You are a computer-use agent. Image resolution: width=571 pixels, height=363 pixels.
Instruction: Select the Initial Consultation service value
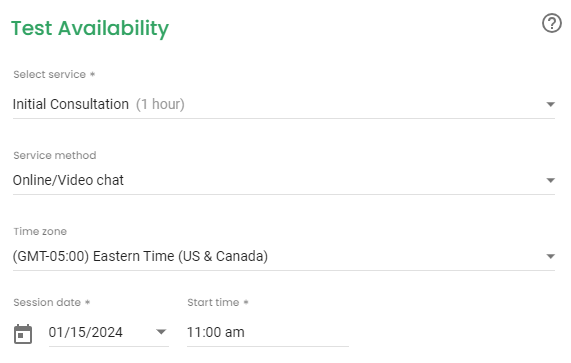pyautogui.click(x=71, y=104)
